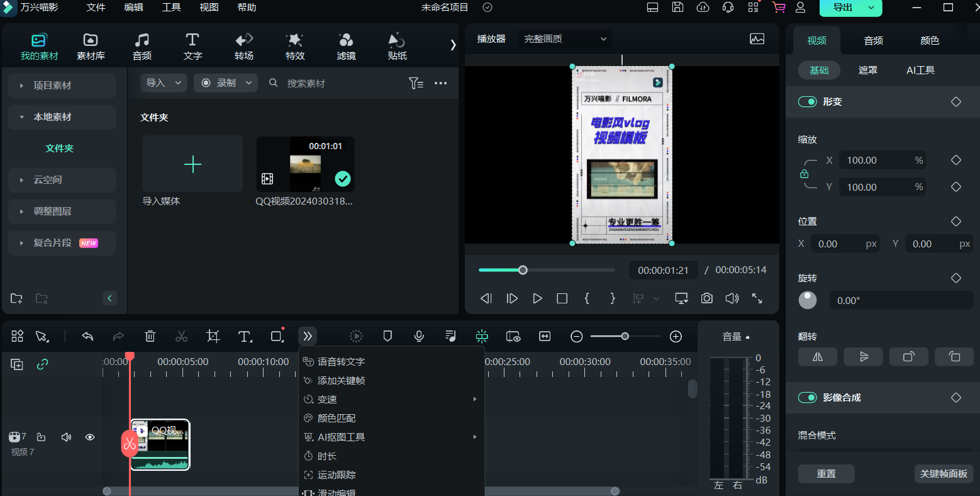Click the delete trash icon in timeline toolbar
This screenshot has height=496, width=980.
(x=150, y=336)
